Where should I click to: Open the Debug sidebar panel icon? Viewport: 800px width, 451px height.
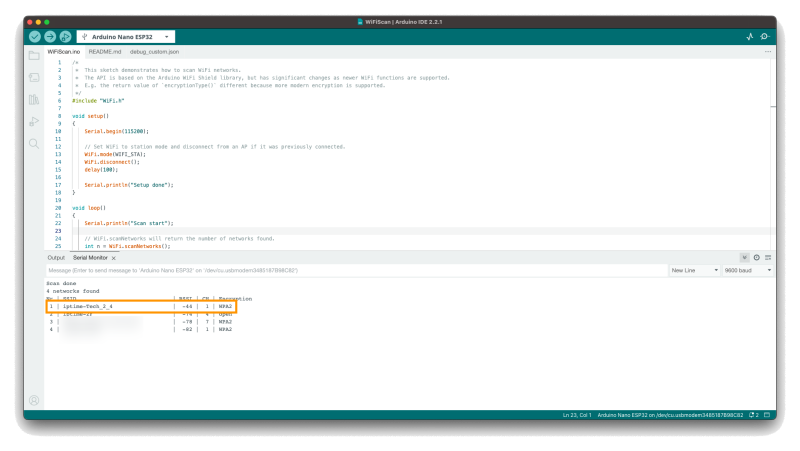pyautogui.click(x=34, y=121)
